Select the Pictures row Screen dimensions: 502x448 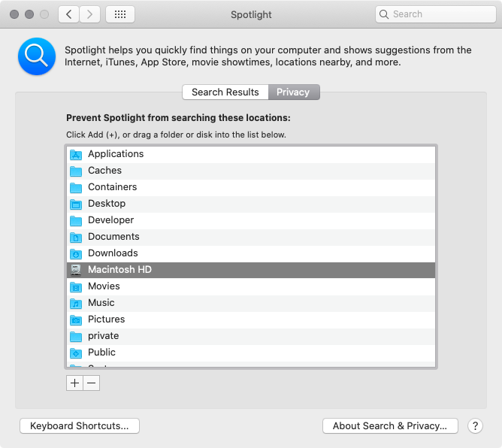251,319
